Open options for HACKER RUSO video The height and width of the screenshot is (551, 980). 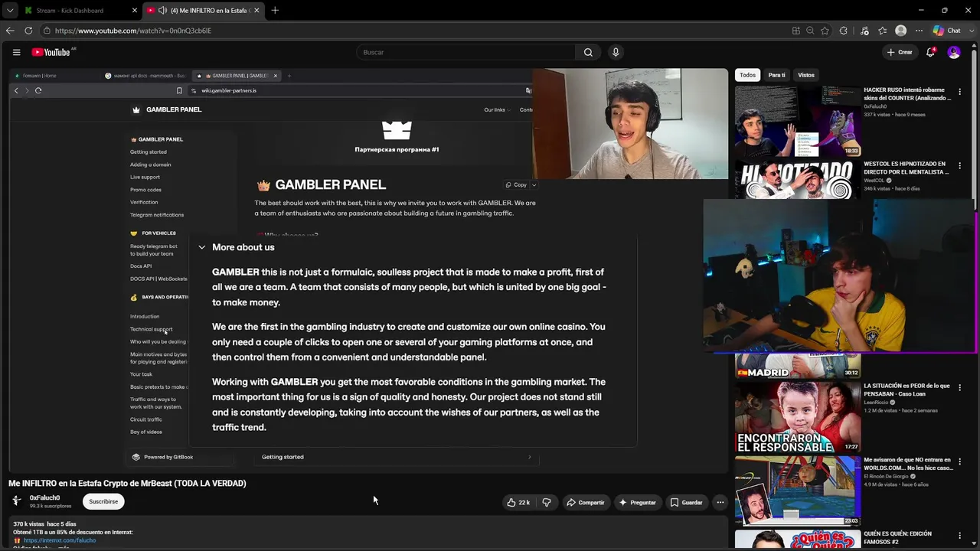point(960,92)
